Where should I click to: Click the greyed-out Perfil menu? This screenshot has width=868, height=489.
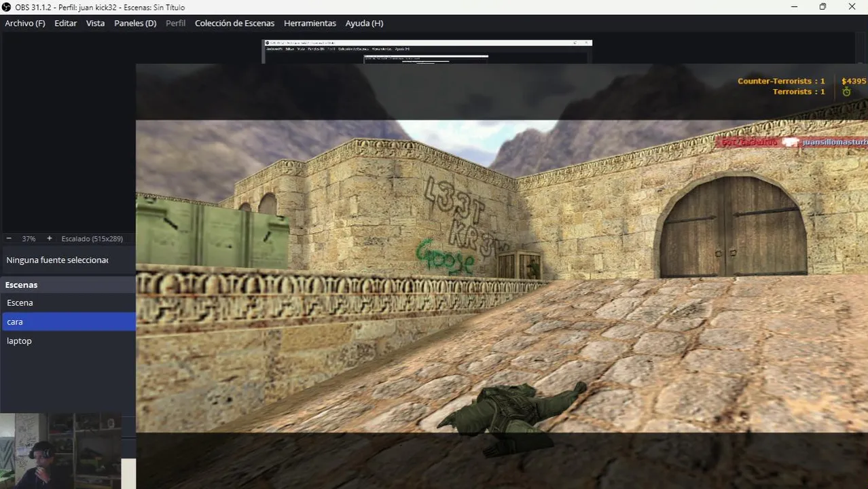click(176, 23)
